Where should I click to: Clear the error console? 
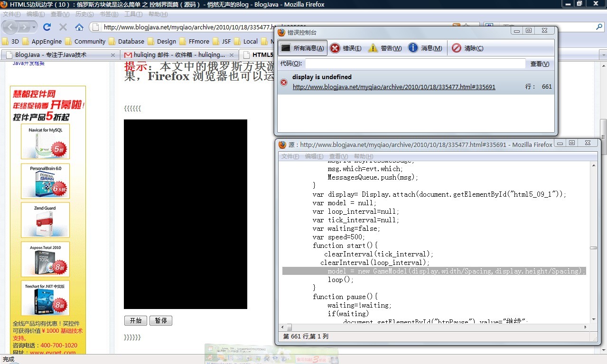pyautogui.click(x=468, y=48)
